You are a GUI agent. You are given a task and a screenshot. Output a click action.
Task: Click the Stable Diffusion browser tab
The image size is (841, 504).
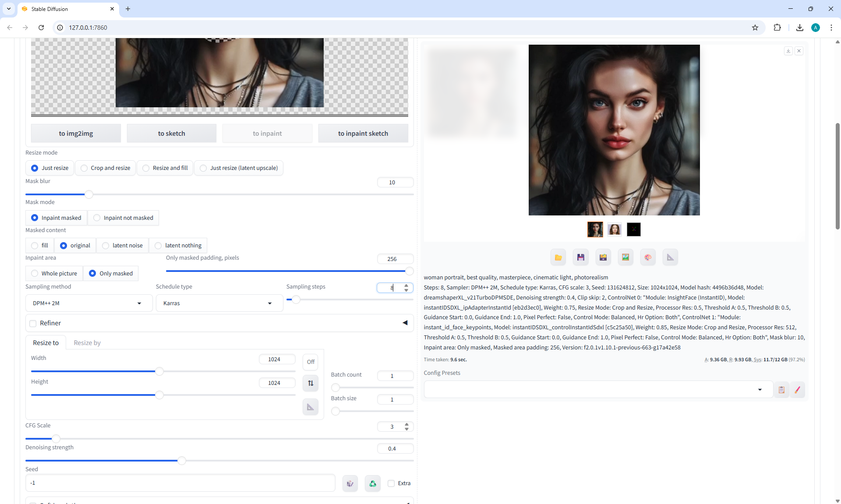(66, 9)
